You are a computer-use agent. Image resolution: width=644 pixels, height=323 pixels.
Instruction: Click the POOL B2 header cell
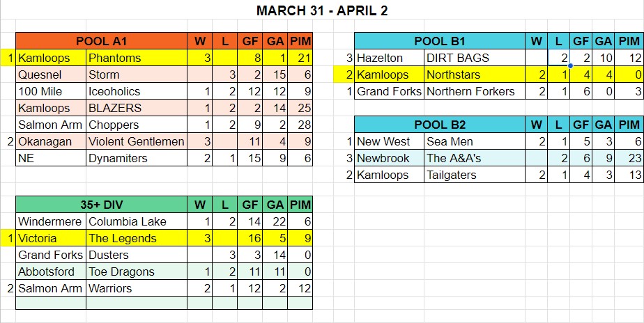(x=440, y=125)
